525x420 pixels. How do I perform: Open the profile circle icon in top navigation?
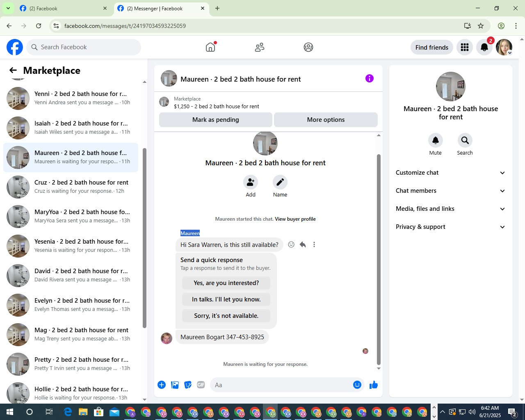[x=308, y=47]
